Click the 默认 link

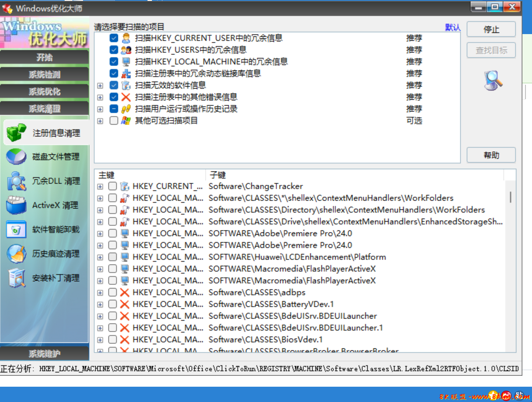tap(453, 28)
